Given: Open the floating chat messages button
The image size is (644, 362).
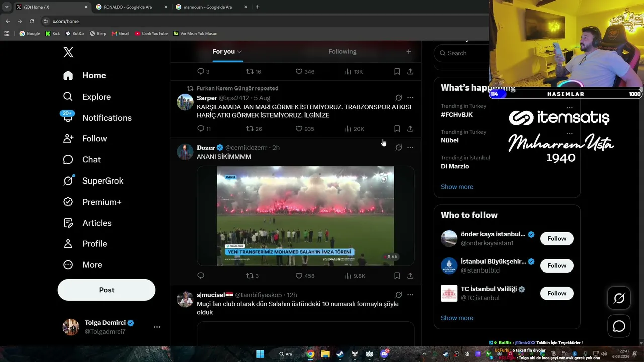Looking at the screenshot, I should (619, 326).
